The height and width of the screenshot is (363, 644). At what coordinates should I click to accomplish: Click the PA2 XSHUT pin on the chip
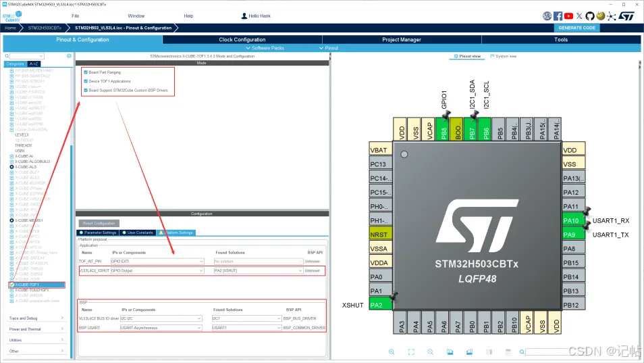(x=381, y=305)
